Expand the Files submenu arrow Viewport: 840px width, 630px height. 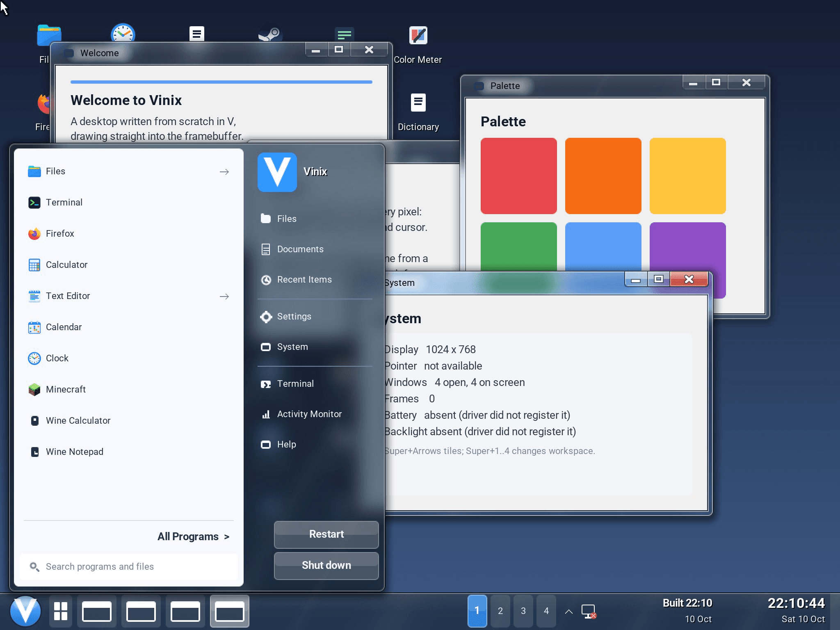click(224, 172)
